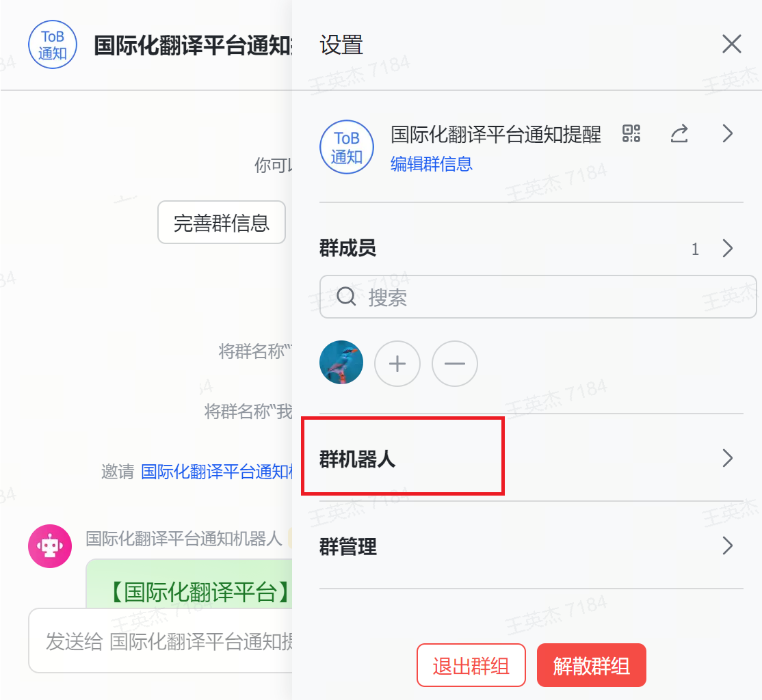Expand group info details chevron

click(728, 134)
